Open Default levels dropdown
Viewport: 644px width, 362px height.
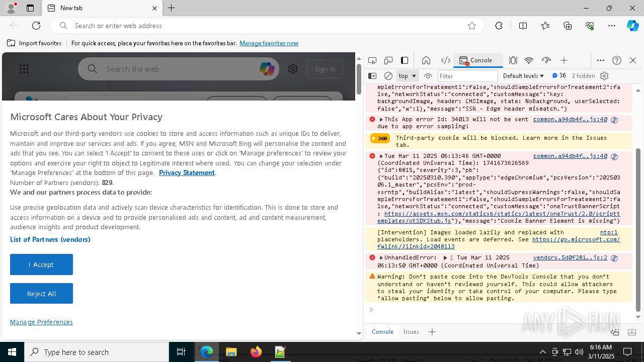(523, 76)
